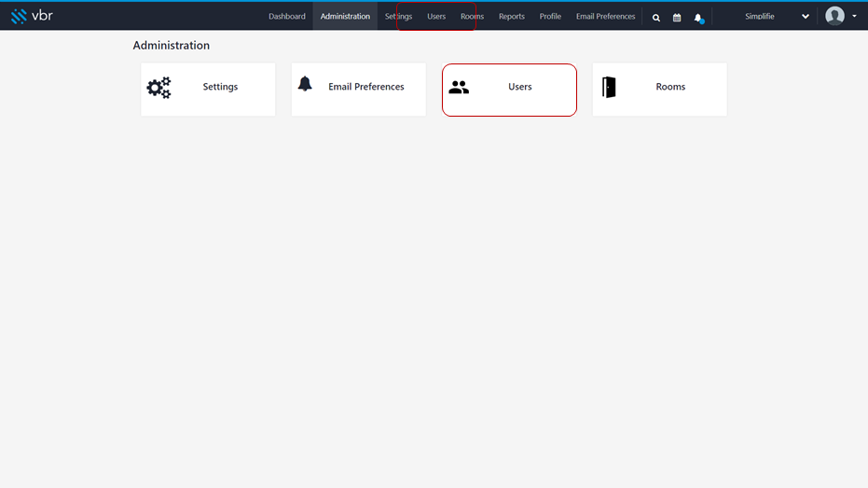The width and height of the screenshot is (868, 488).
Task: Open the caret menu beside the avatar
Action: [854, 16]
